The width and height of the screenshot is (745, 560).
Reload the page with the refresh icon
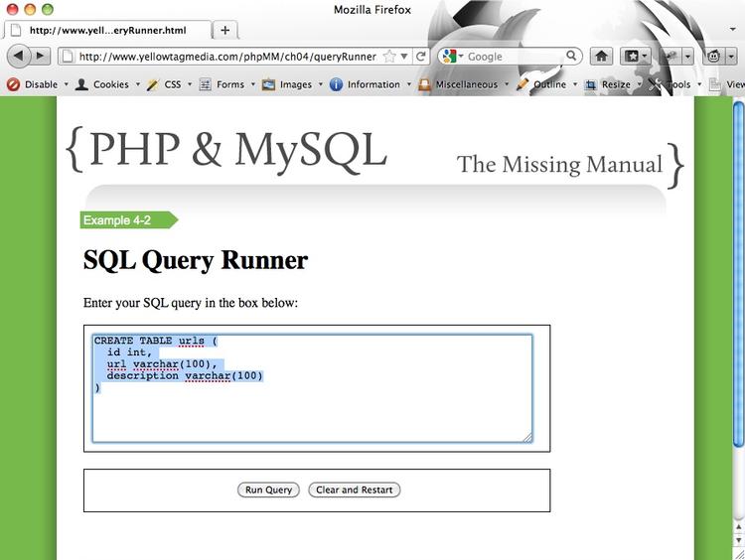tap(420, 57)
